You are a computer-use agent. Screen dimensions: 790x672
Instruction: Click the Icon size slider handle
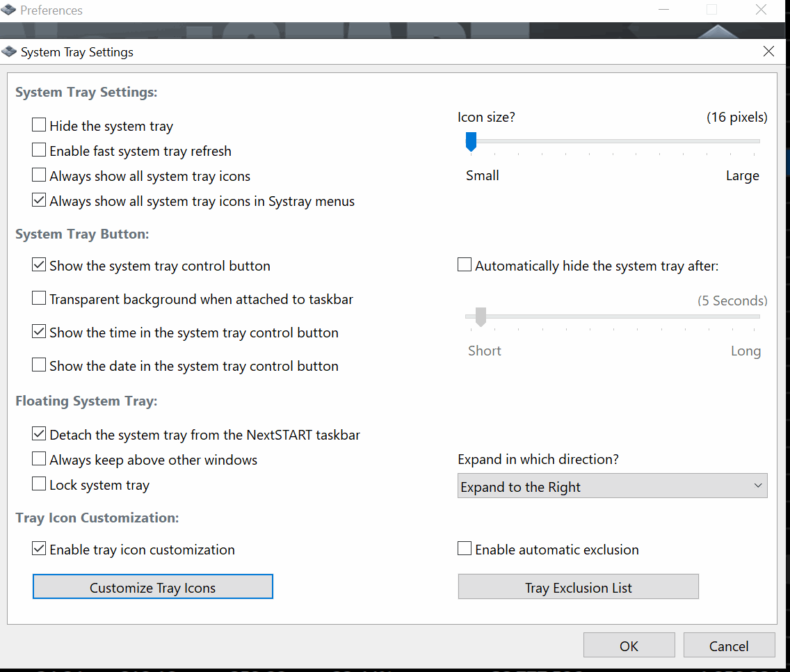471,141
